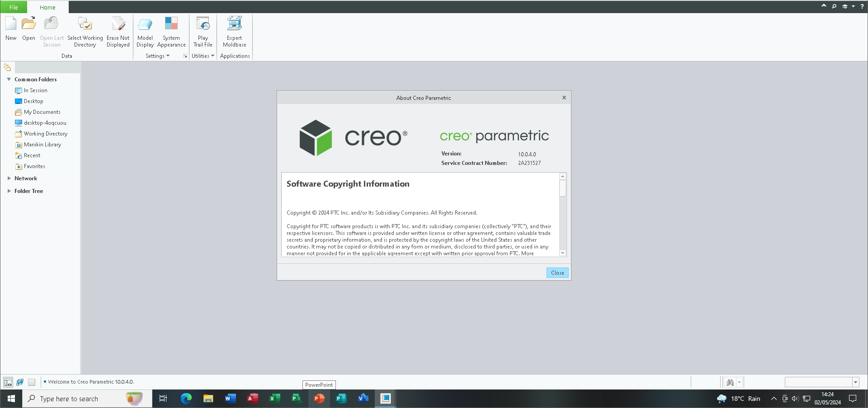Viewport: 868px width, 408px height.
Task: Click the Windows search box
Action: tap(87, 399)
